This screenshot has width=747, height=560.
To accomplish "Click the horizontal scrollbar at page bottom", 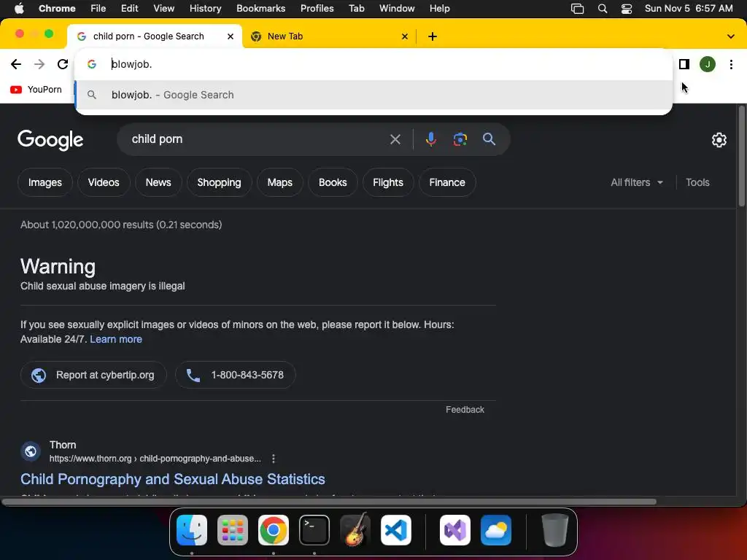I will point(329,502).
